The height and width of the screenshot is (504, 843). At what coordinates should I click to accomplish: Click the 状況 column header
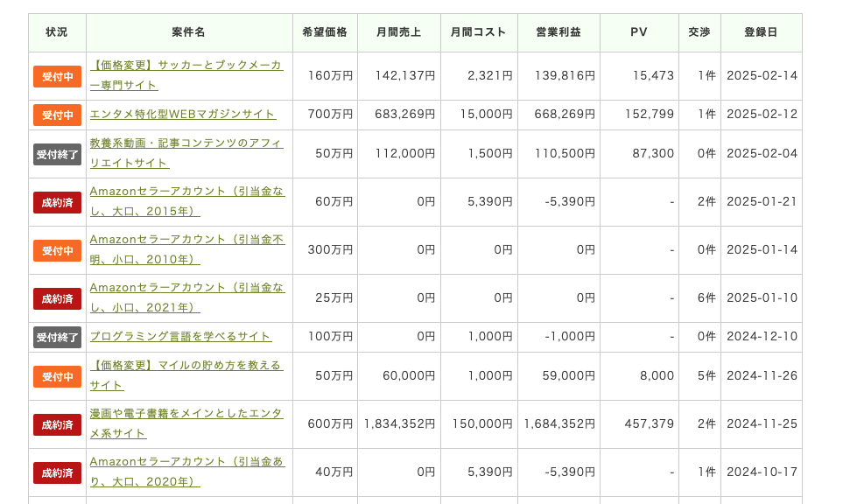(x=57, y=32)
